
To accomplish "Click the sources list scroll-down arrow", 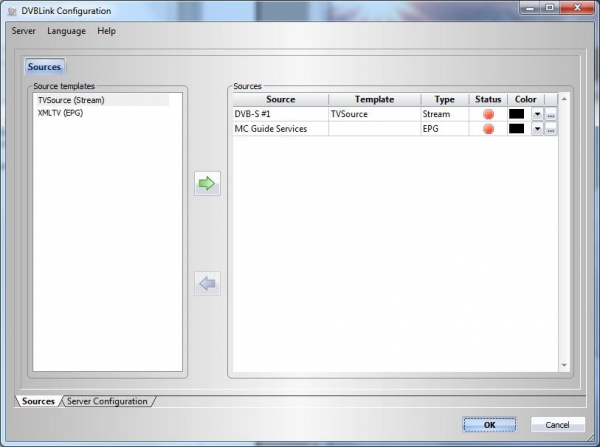I will 564,365.
